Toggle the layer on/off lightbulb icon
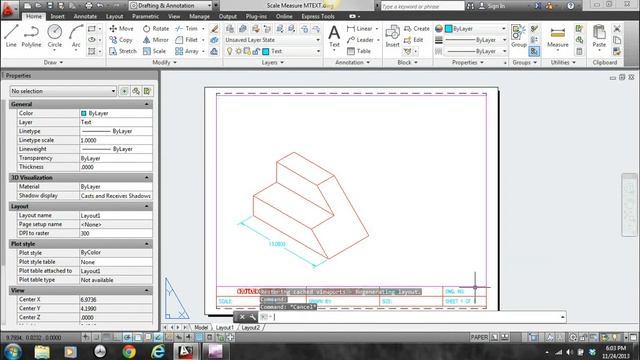640x360 pixels. (x=229, y=51)
